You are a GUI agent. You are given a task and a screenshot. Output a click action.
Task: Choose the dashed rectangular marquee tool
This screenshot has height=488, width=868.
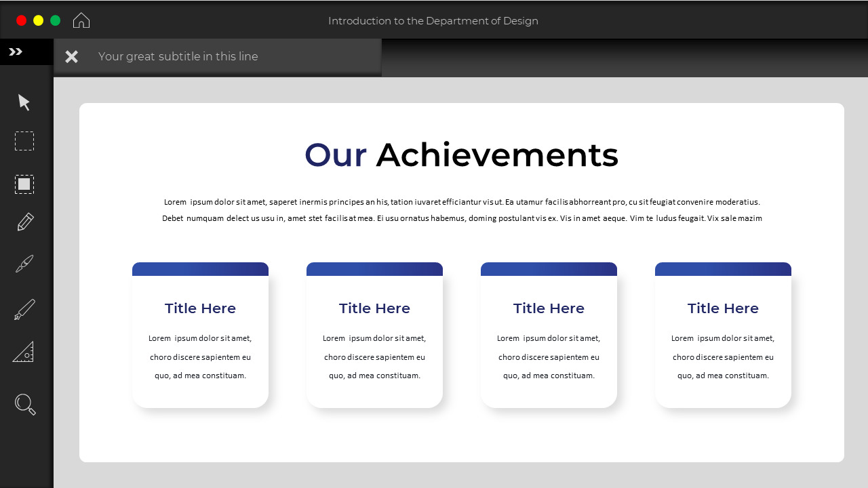tap(24, 141)
